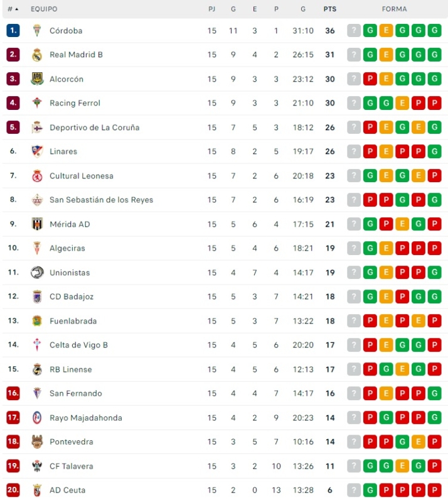This screenshot has width=448, height=500.
Task: Click the Rayo Majadahonda badge icon
Action: pos(36,418)
